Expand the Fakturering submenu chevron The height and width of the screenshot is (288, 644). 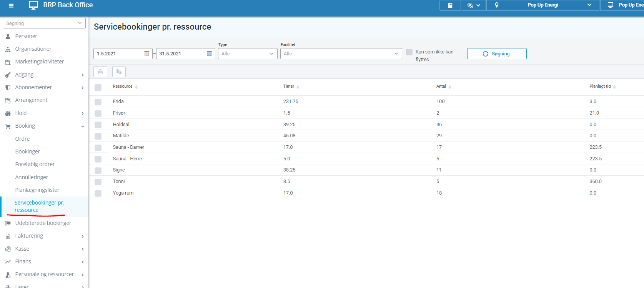pyautogui.click(x=83, y=236)
